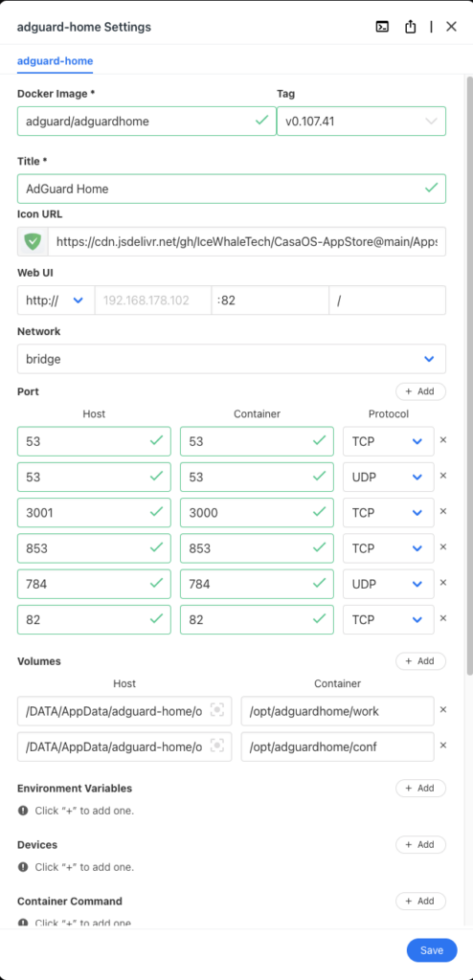Open the Tag dropdown v0.107.41
The width and height of the screenshot is (473, 980).
(362, 122)
